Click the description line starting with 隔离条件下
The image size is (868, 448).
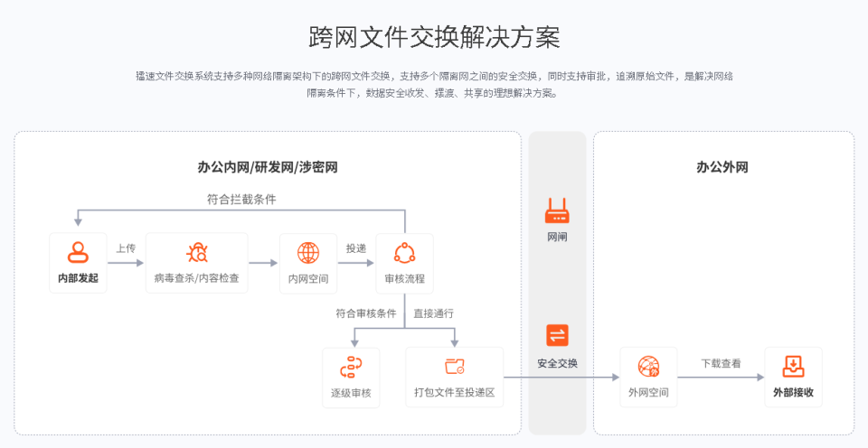pos(434,93)
